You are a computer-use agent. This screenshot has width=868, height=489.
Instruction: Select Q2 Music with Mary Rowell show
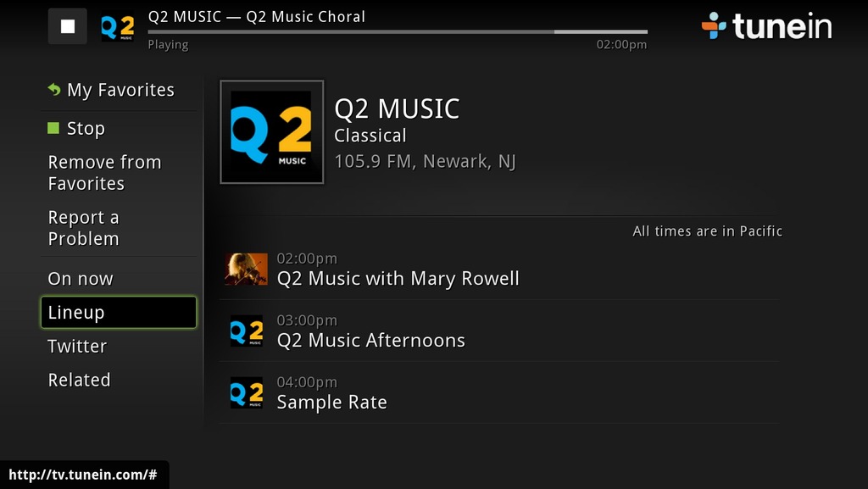pos(498,270)
